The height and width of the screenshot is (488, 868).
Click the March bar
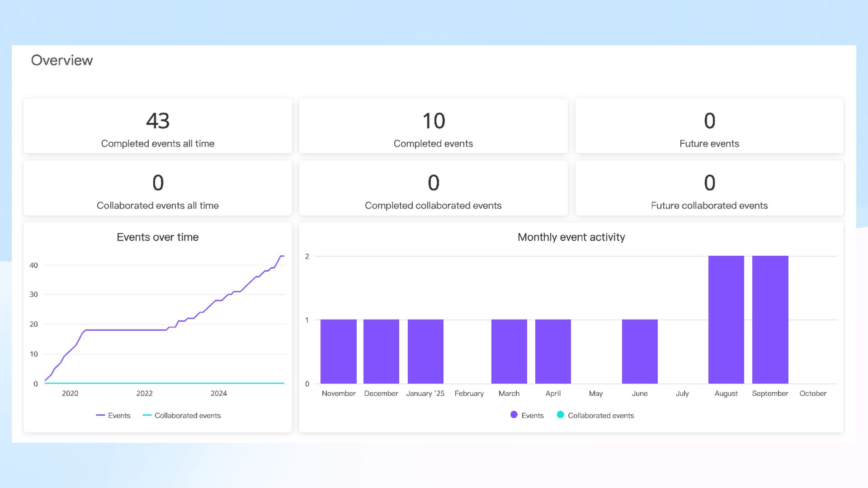click(509, 352)
